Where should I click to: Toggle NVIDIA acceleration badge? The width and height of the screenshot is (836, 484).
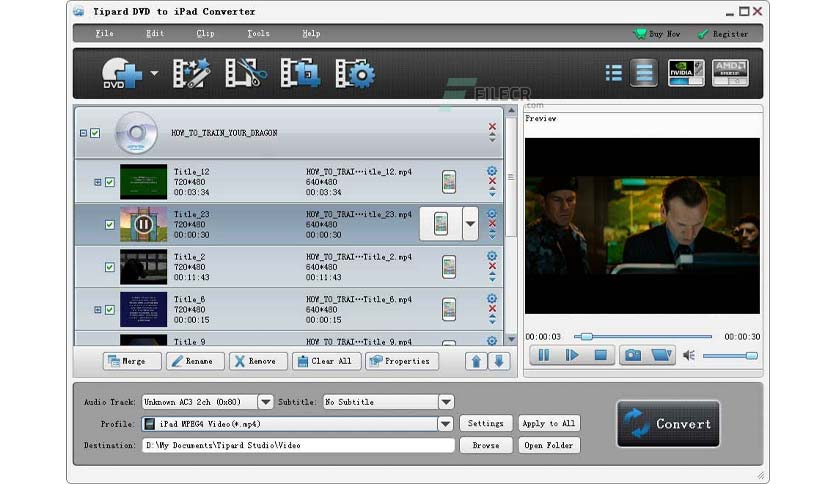click(686, 73)
